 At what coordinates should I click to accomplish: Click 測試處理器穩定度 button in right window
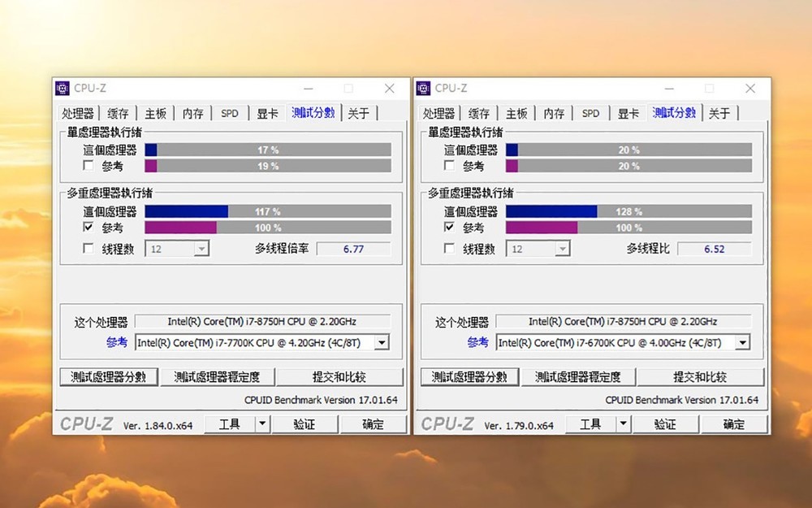578,377
